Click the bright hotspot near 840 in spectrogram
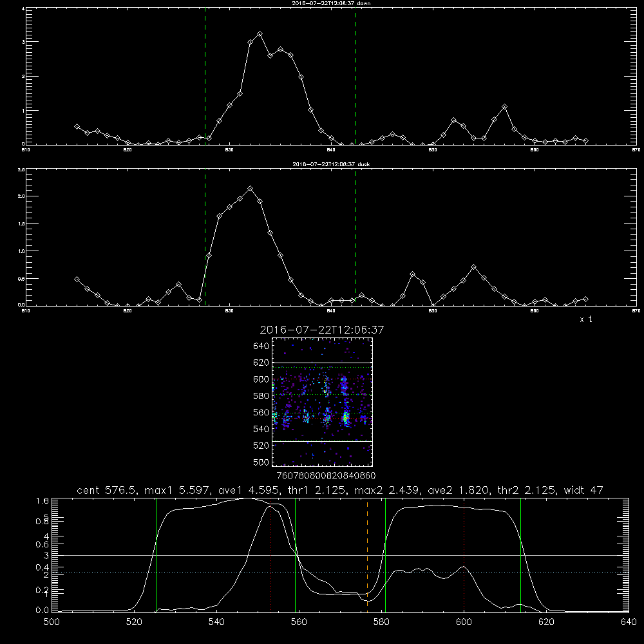The image size is (644, 644). tap(346, 419)
